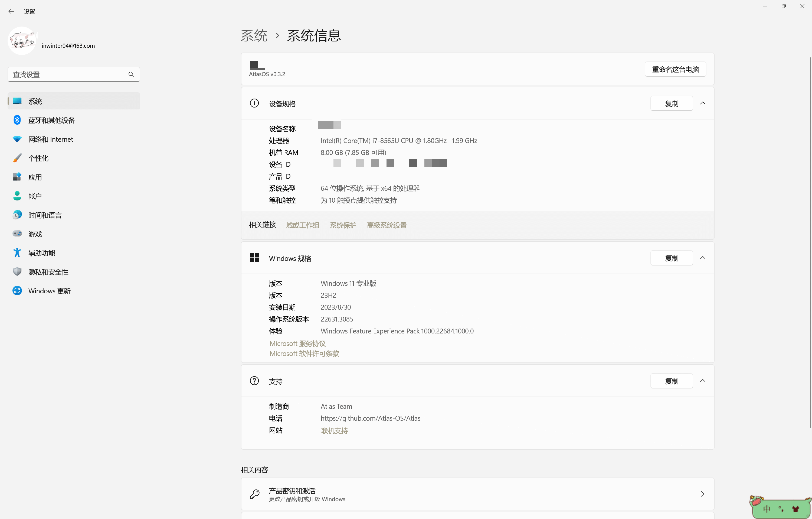Open 帐户 settings
812x519 pixels.
pos(74,196)
